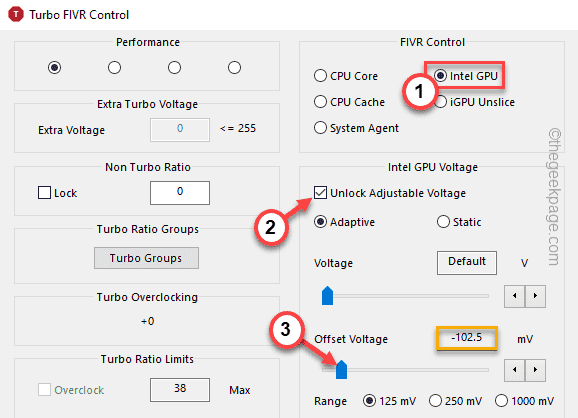Choose the iGPU Unslice option

[441, 101]
